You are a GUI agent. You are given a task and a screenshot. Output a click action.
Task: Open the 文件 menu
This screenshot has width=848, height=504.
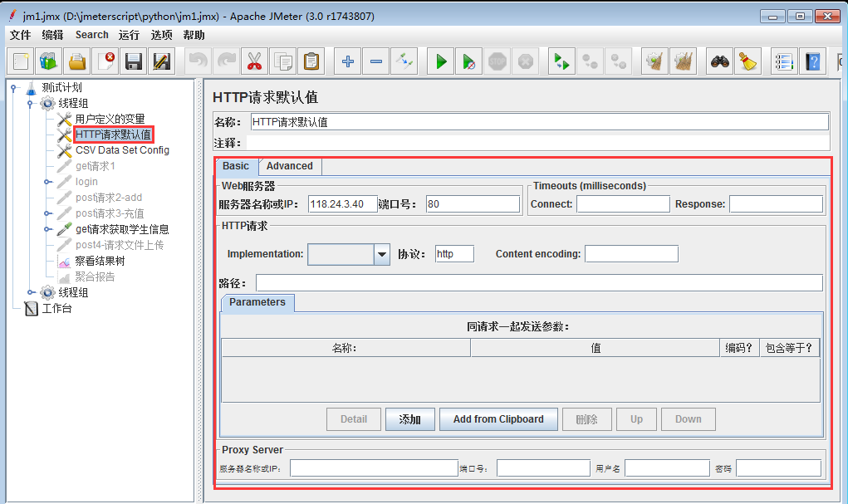pos(21,35)
